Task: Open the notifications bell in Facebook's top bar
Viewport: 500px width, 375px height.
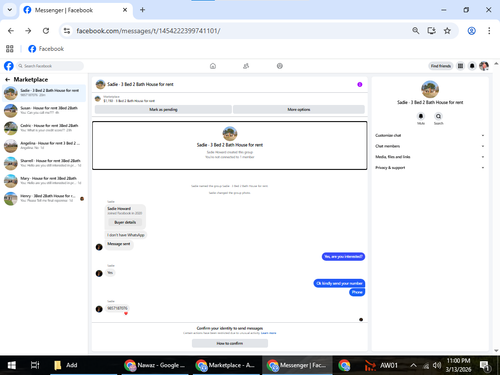Action: click(x=472, y=66)
